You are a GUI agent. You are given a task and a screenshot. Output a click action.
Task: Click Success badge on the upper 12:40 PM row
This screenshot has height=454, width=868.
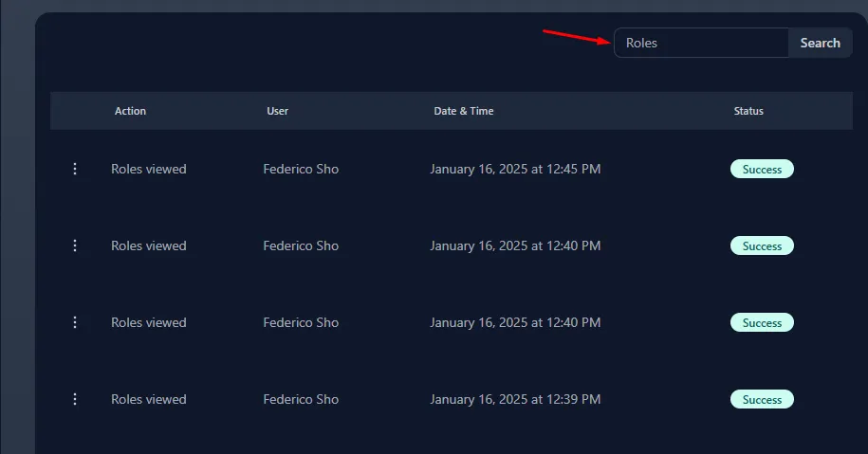coord(761,246)
